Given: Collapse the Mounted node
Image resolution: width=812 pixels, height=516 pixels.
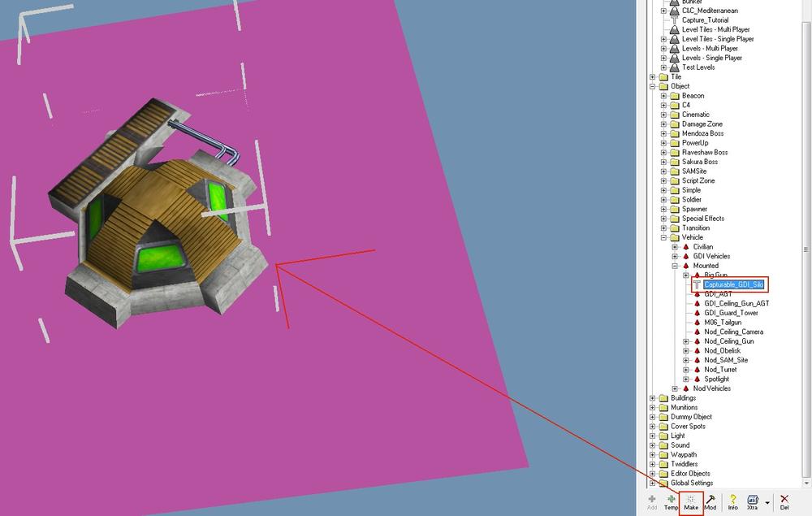Looking at the screenshot, I should click(675, 266).
